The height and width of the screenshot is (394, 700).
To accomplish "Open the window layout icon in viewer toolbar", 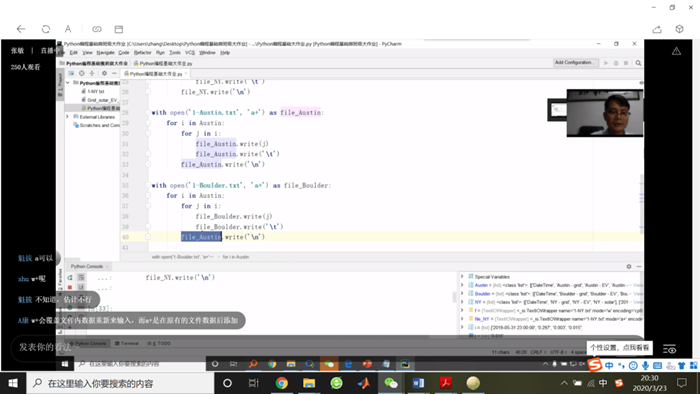I will 119,29.
